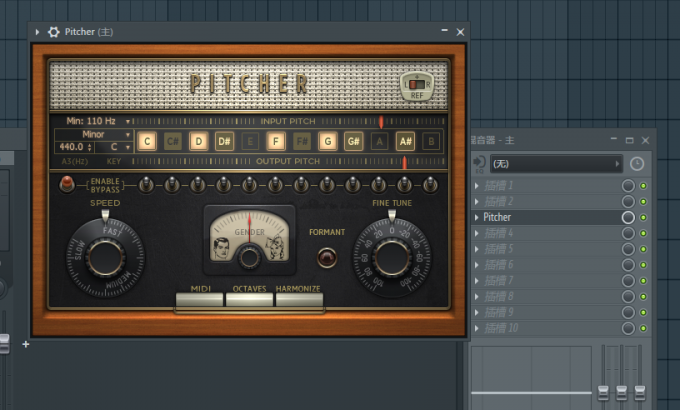
Task: Enable the E note button
Action: pyautogui.click(x=250, y=141)
